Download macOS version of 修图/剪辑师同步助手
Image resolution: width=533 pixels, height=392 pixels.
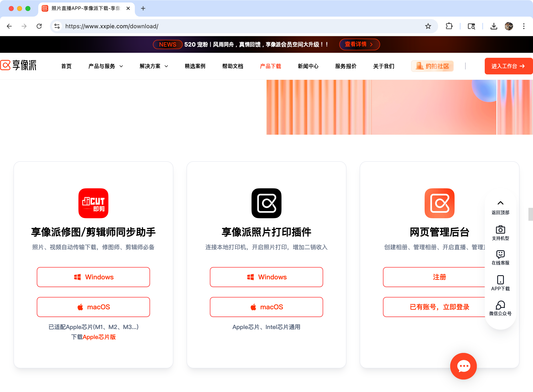click(x=93, y=307)
